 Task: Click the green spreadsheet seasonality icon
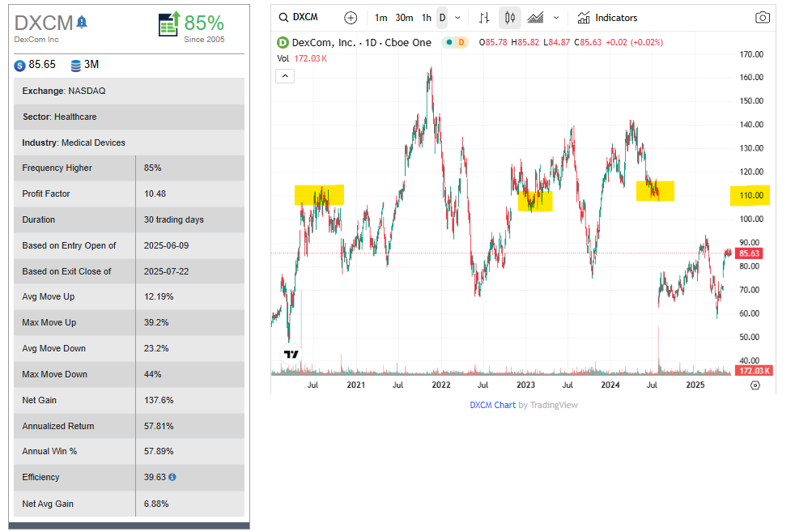click(x=169, y=23)
